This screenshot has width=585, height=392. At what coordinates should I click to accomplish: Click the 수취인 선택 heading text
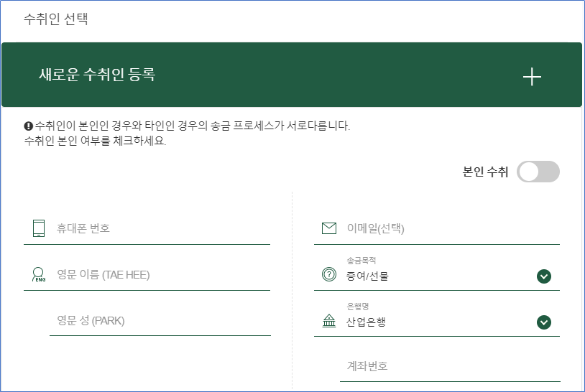click(56, 19)
